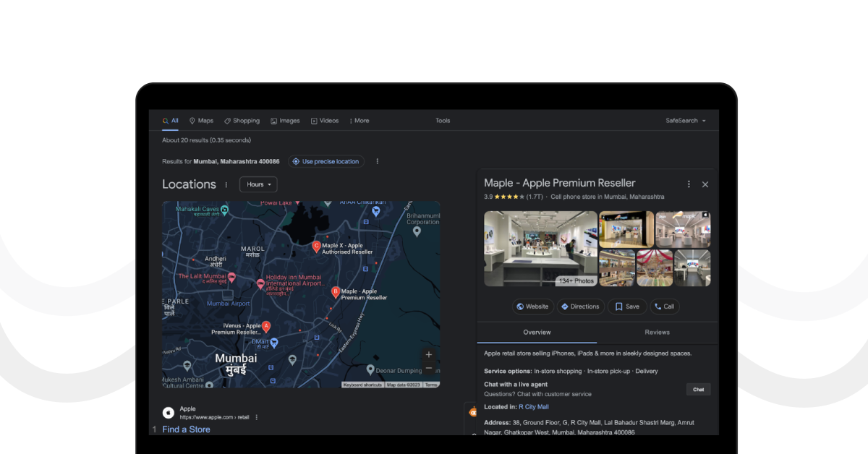
Task: Open the SafeSearch dropdown
Action: (686, 121)
